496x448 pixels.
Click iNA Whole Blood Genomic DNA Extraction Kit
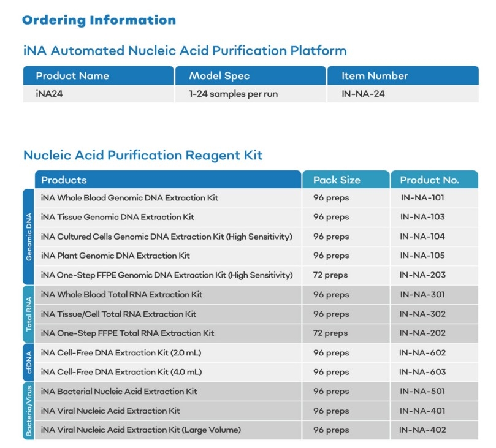pos(129,198)
